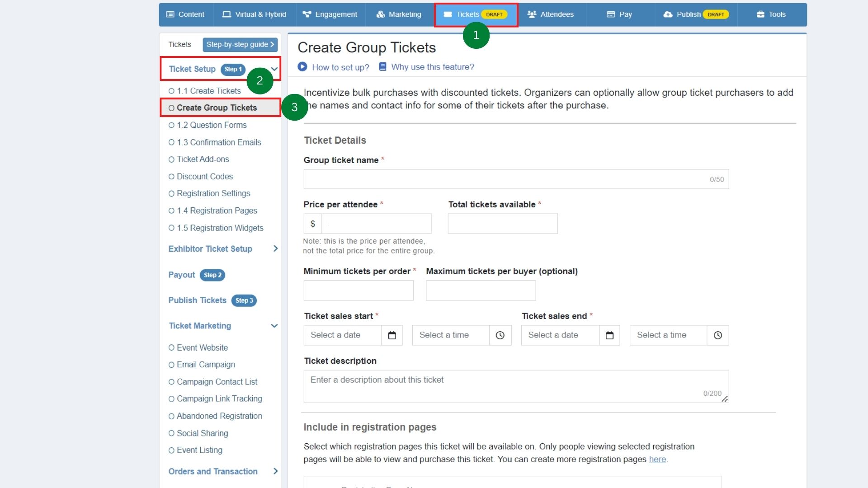Mark the Discount Codes step circle
The image size is (868, 488).
pos(171,176)
